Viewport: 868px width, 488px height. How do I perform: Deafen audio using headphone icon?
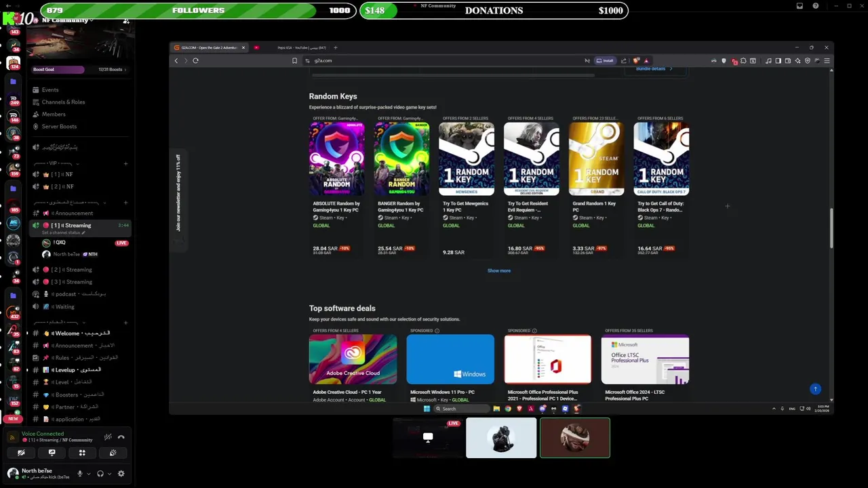pyautogui.click(x=100, y=474)
